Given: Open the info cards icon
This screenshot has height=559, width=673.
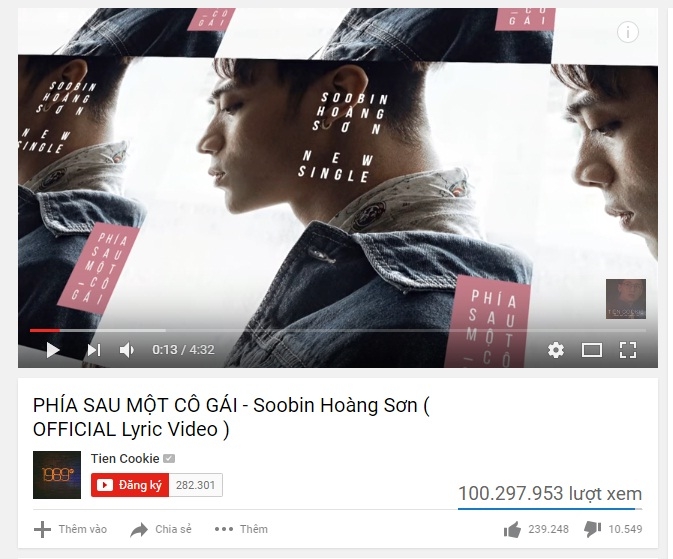Looking at the screenshot, I should [628, 32].
